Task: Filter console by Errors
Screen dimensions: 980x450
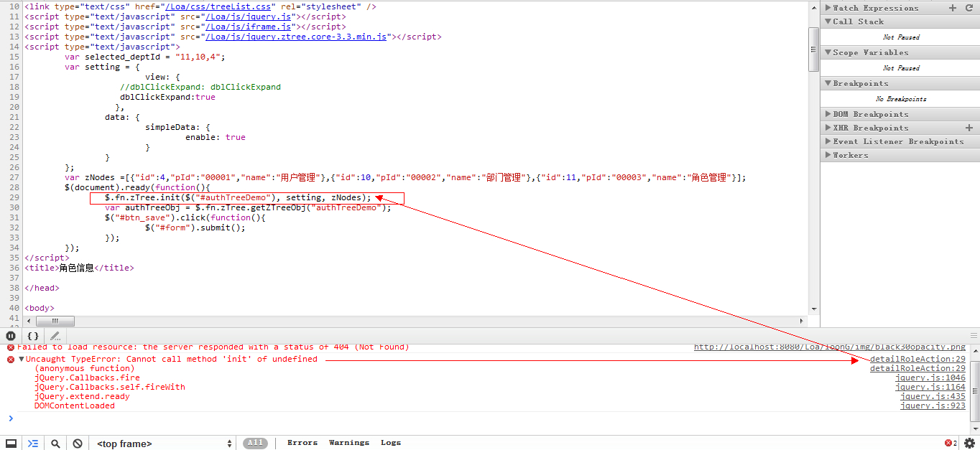Action: tap(302, 443)
